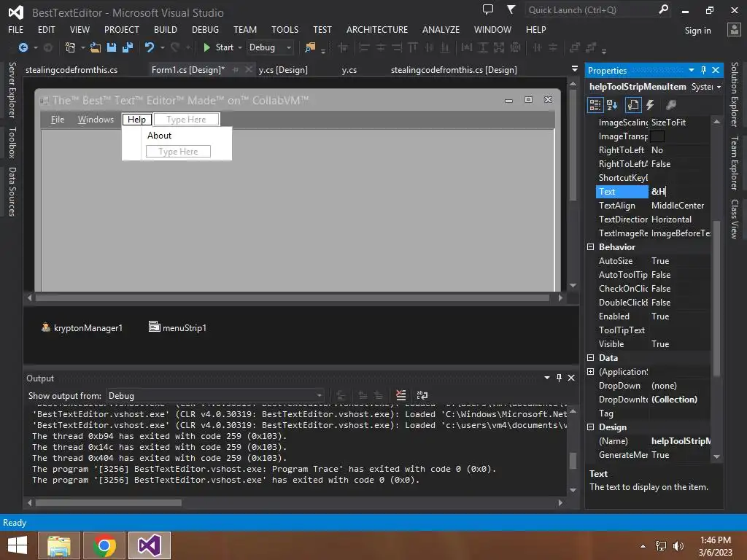
Task: Expand the (ApplicationSettings) property node
Action: (591, 371)
